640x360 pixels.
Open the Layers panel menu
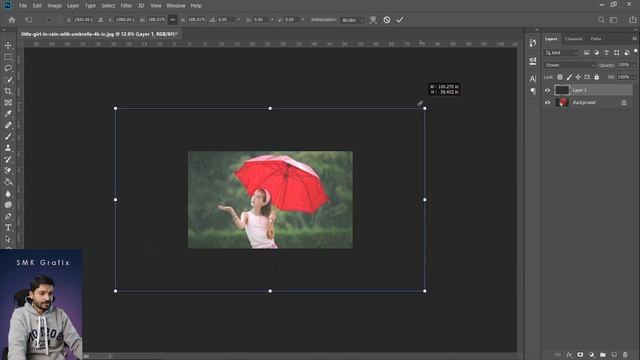tap(634, 39)
